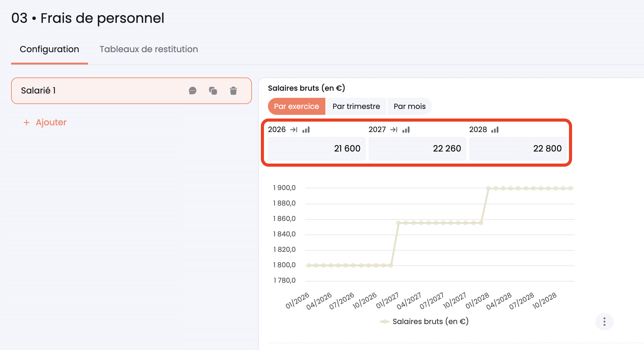The height and width of the screenshot is (350, 644).
Task: Duplicate Salarié 1 using the copy icon
Action: click(213, 91)
